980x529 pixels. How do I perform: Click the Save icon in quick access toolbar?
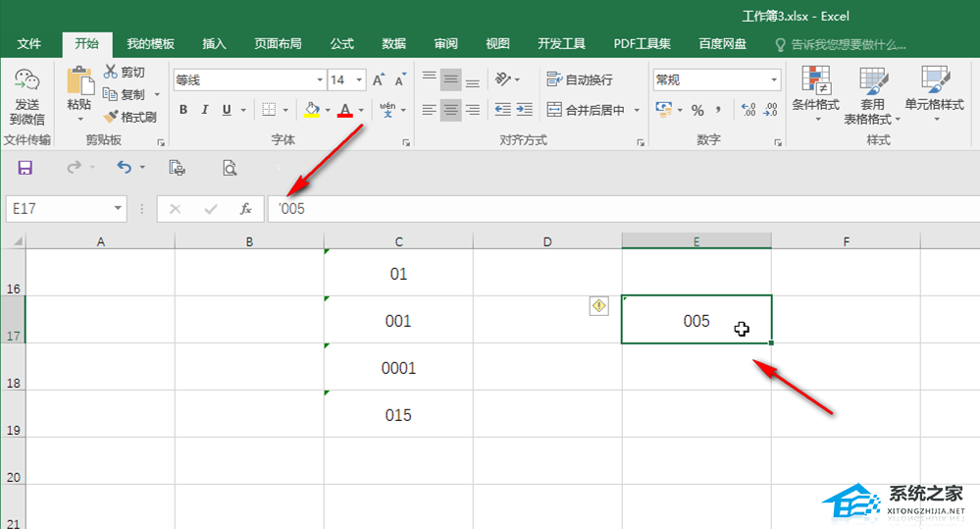click(26, 168)
